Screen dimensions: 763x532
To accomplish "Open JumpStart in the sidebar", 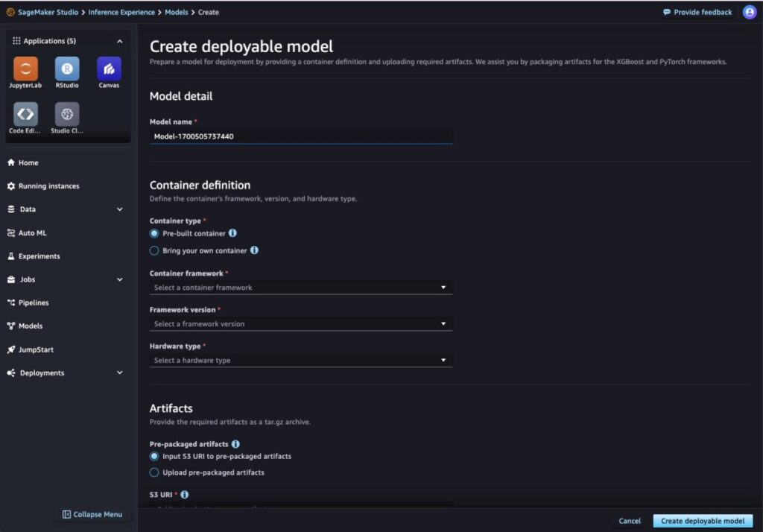I will 36,349.
